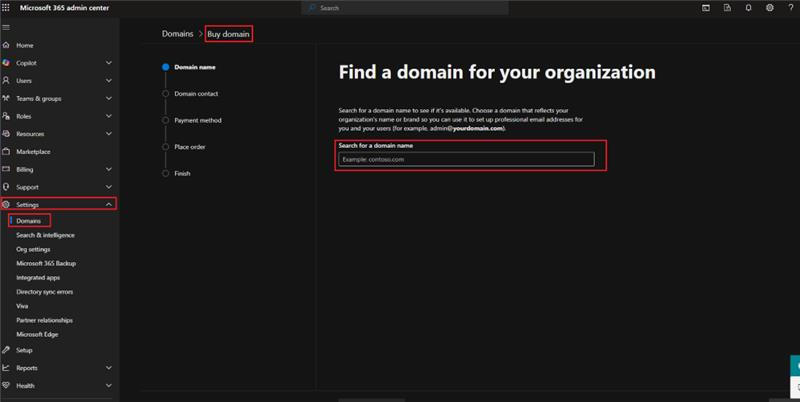Image resolution: width=800 pixels, height=402 pixels.
Task: Select Domains under Settings
Action: [29, 221]
